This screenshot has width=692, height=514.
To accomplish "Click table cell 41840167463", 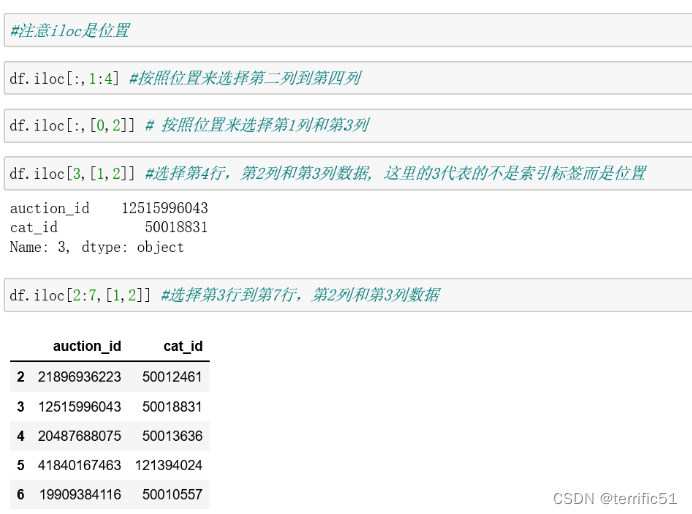I will point(79,465).
